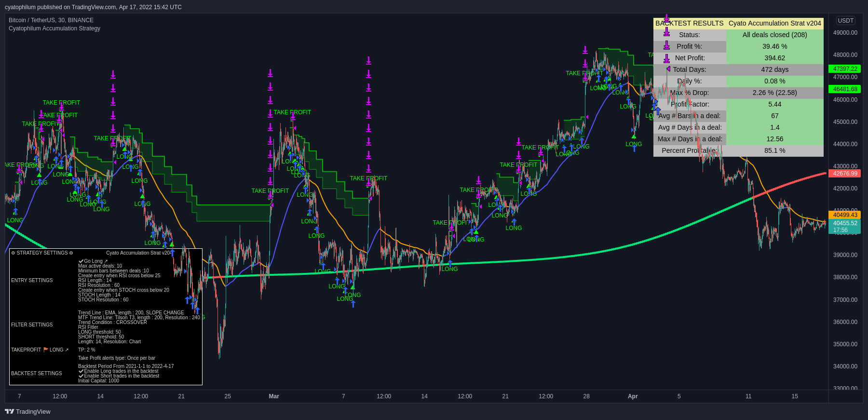Viewport: 868px width, 420px height.
Task: Click the 35000.00 level on price scale
Action: (x=845, y=344)
